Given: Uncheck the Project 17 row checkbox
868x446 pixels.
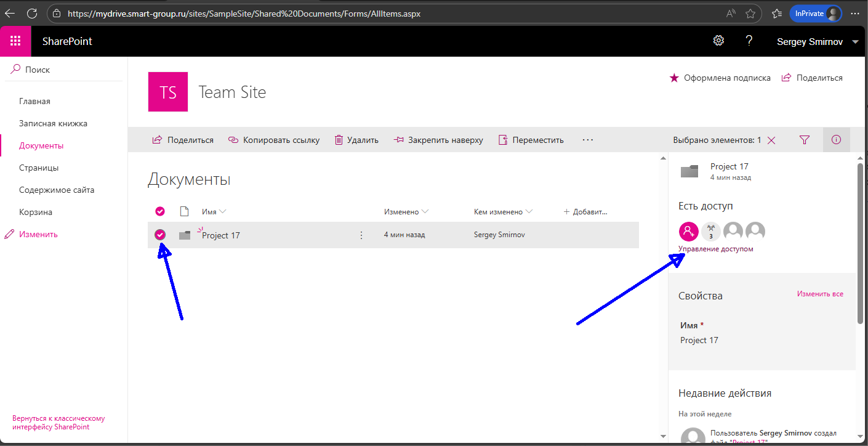Looking at the screenshot, I should tap(160, 235).
